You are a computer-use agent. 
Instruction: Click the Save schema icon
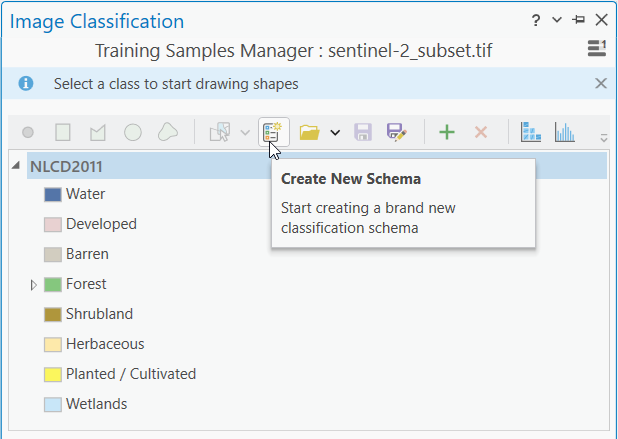point(363,132)
